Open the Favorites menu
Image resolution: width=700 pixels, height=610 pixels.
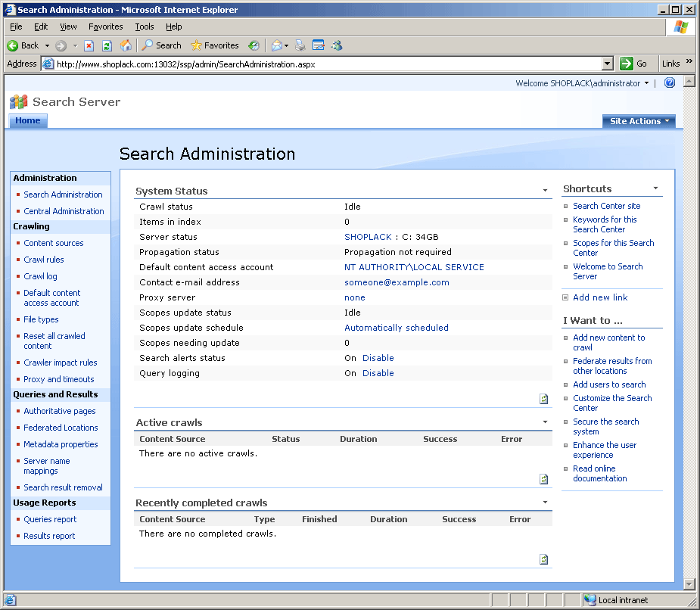[106, 26]
